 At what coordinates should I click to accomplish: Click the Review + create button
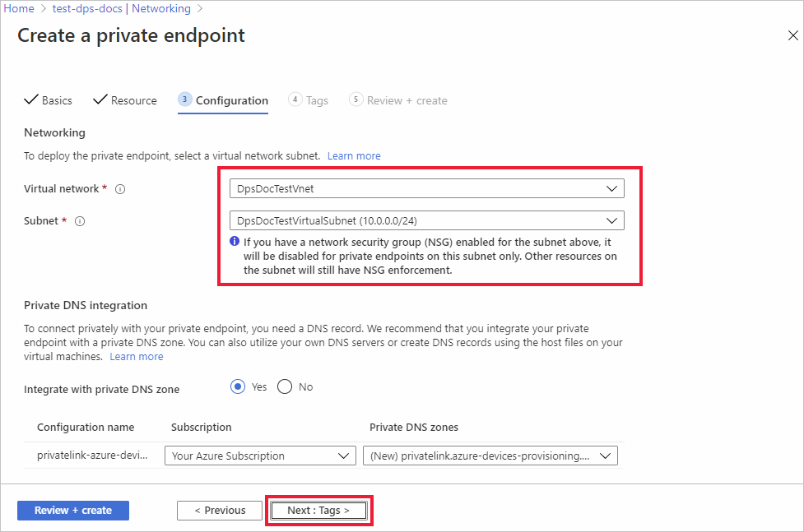point(73,511)
